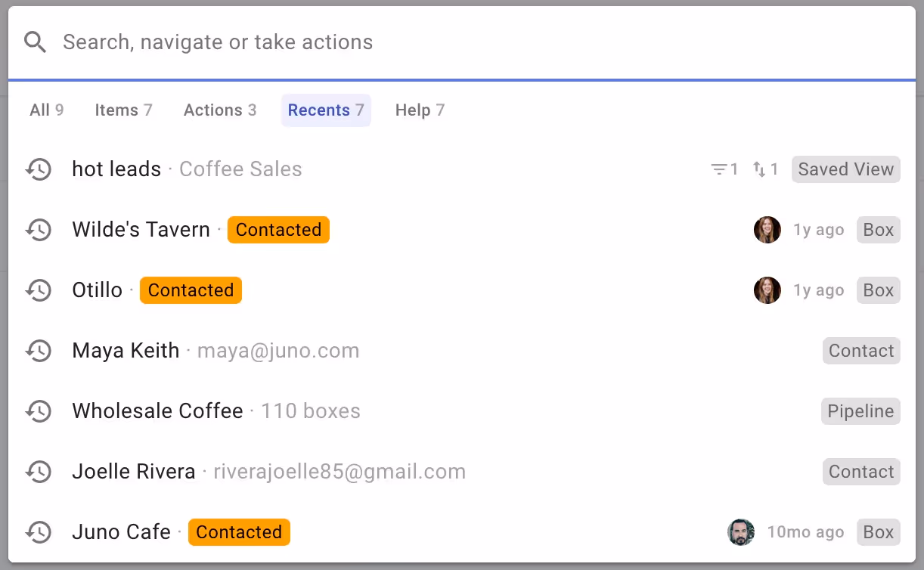
Task: Click the Saved View label on hot leads
Action: coord(845,169)
